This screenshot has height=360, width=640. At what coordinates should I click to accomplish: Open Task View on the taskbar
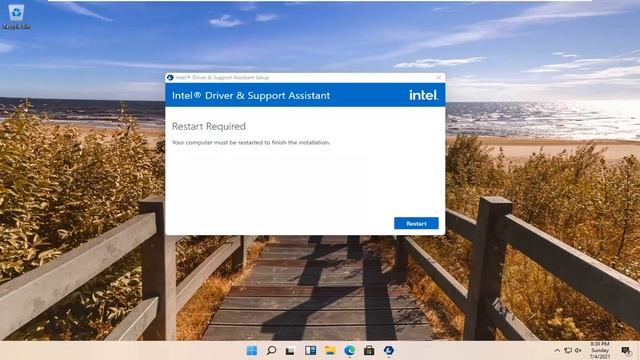(x=290, y=351)
